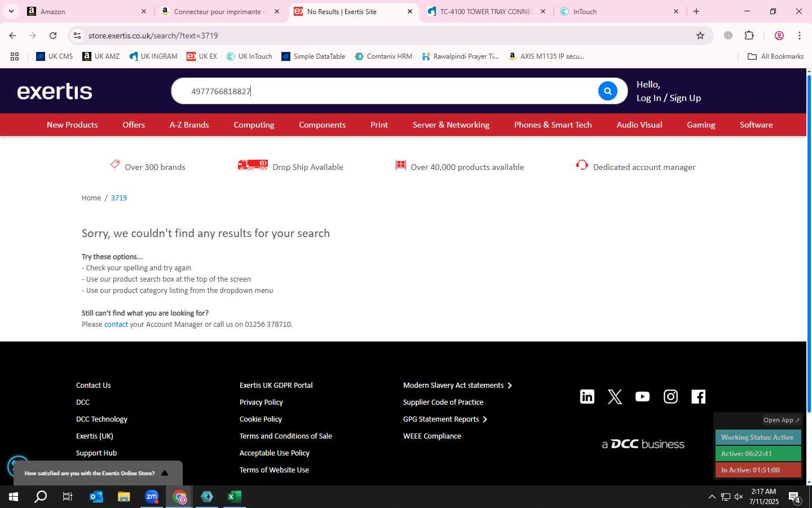This screenshot has height=508, width=812.
Task: Open Outlook from taskbar
Action: pos(96,497)
